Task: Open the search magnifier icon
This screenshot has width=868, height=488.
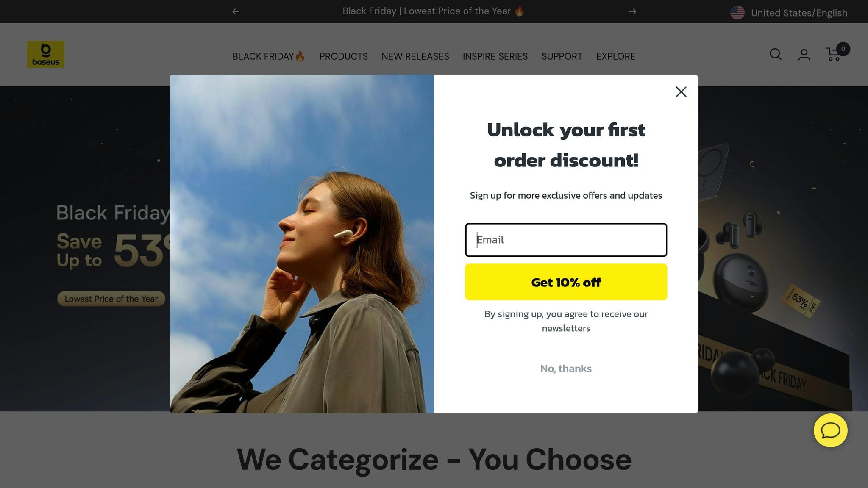Action: coord(775,54)
